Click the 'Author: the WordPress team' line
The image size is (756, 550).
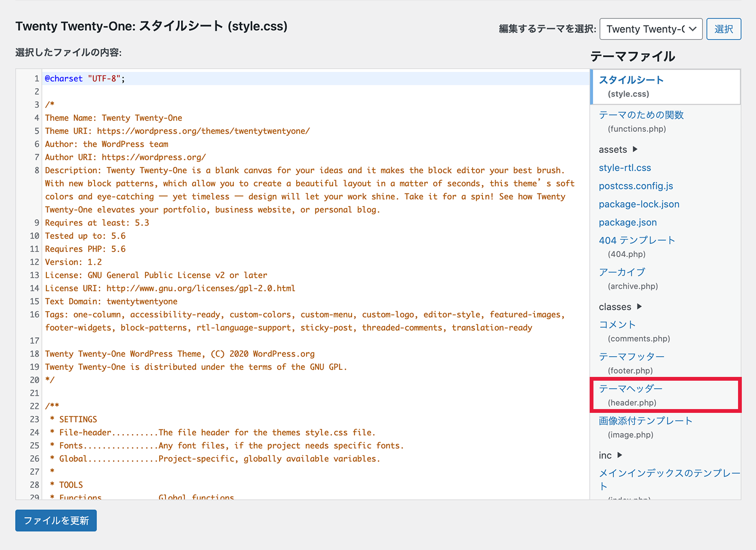pyautogui.click(x=106, y=144)
